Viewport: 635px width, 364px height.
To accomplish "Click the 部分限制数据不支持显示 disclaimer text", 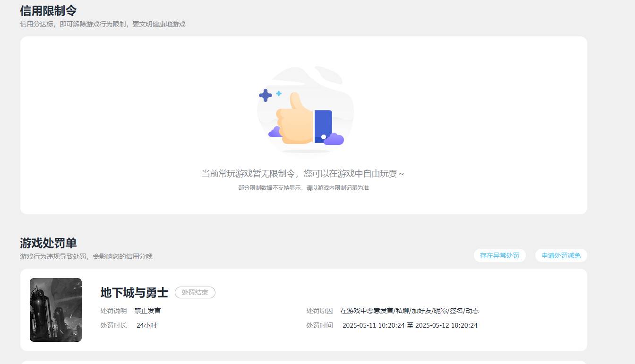I will coord(304,187).
